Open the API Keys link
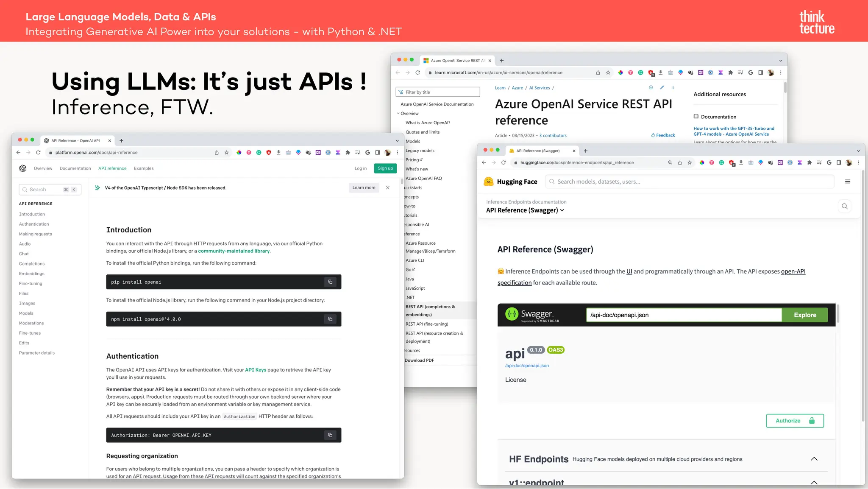Image resolution: width=868 pixels, height=489 pixels. pos(256,370)
